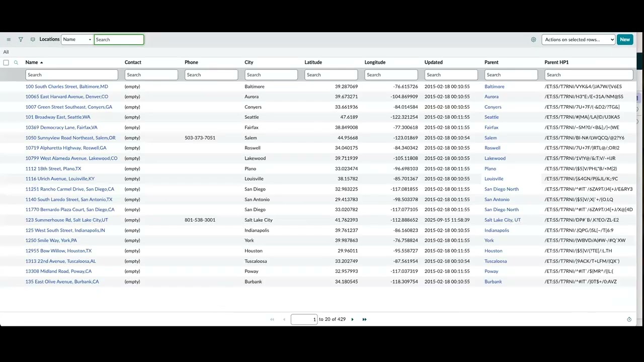The height and width of the screenshot is (362, 644).
Task: Open the Name field selector dropdown
Action: [x=76, y=39]
